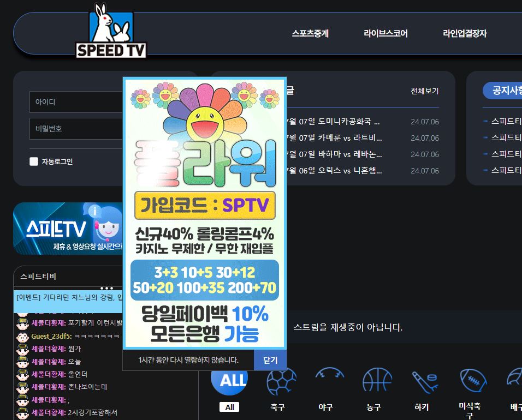522x420 pixels.
Task: Open the 카메룬 vs 라트비 post
Action: (334, 137)
